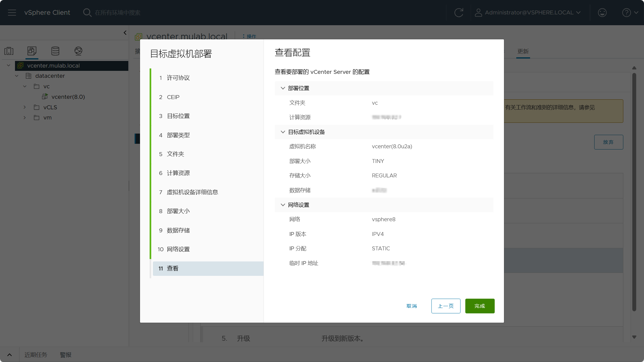Open the Administrator@VSPHERE.LOCAL user menu
644x362 pixels.
click(528, 13)
